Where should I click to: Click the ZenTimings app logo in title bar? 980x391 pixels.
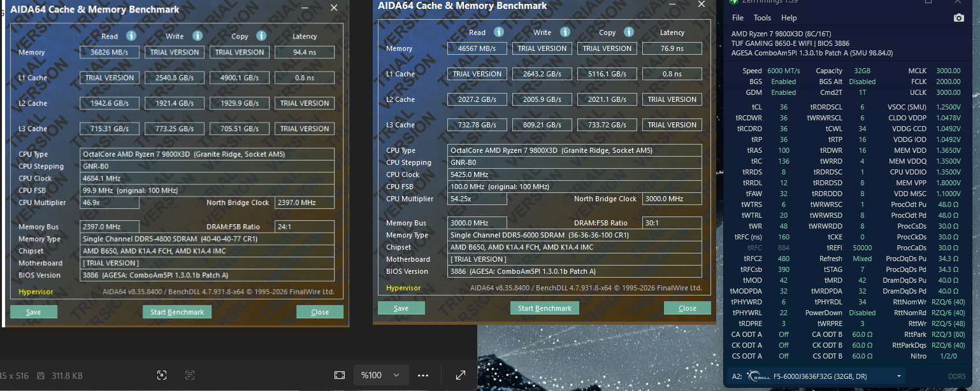click(x=735, y=2)
